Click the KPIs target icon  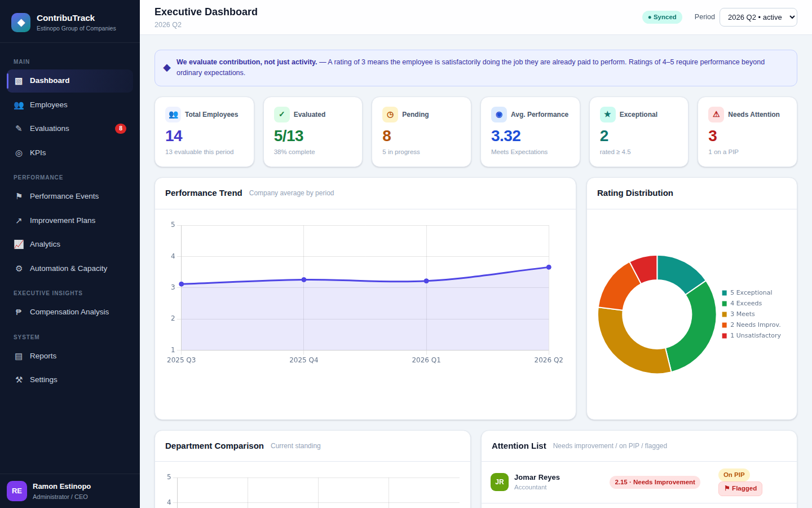[19, 153]
